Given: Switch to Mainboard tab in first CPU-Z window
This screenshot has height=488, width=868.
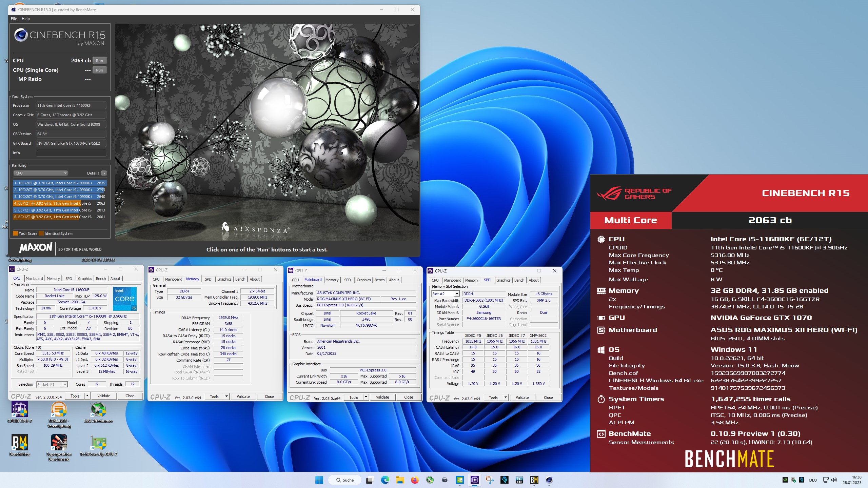Looking at the screenshot, I should (x=34, y=279).
